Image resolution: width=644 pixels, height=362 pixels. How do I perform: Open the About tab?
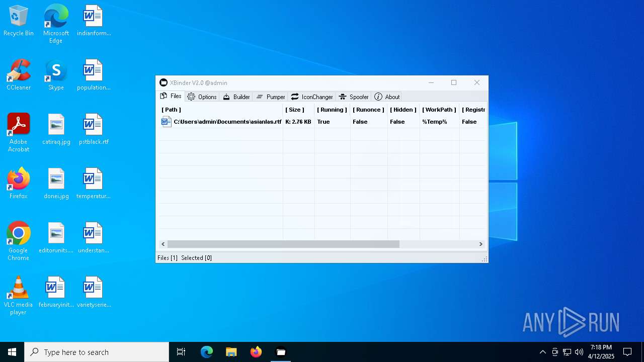[x=387, y=97]
